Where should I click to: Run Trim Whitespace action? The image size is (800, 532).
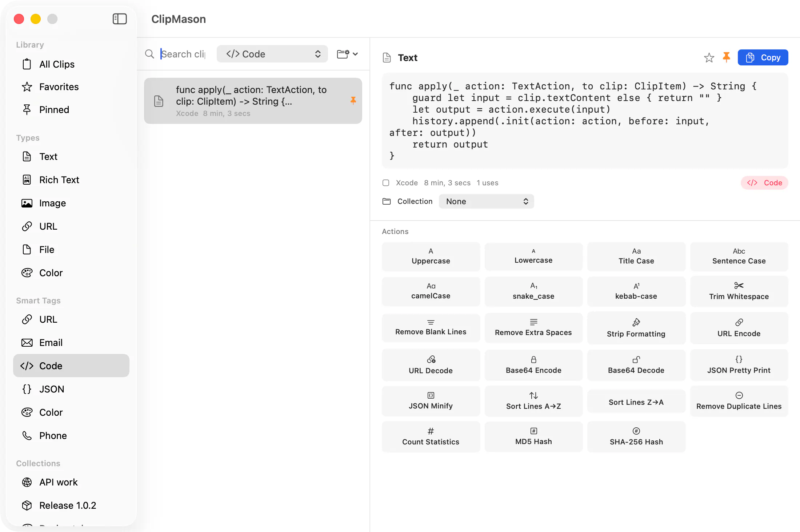(739, 291)
